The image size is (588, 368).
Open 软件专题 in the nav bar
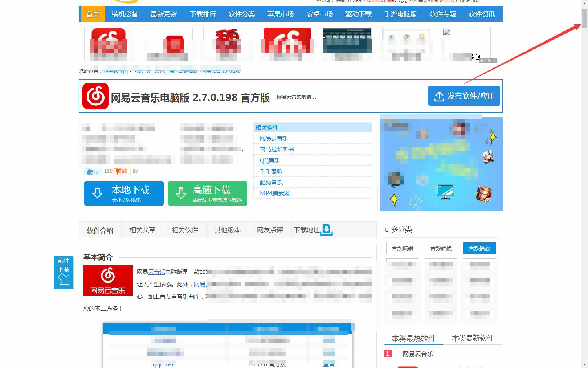(x=443, y=14)
